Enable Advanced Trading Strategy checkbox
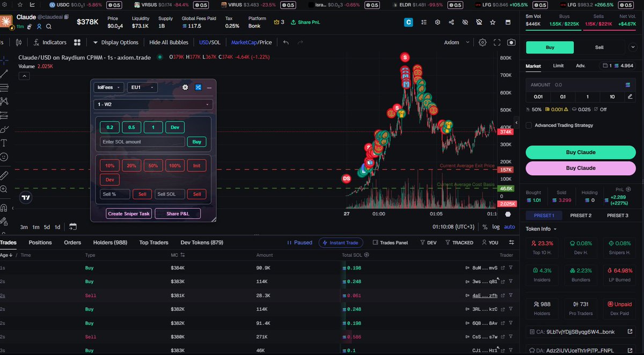This screenshot has height=355, width=644. point(529,125)
